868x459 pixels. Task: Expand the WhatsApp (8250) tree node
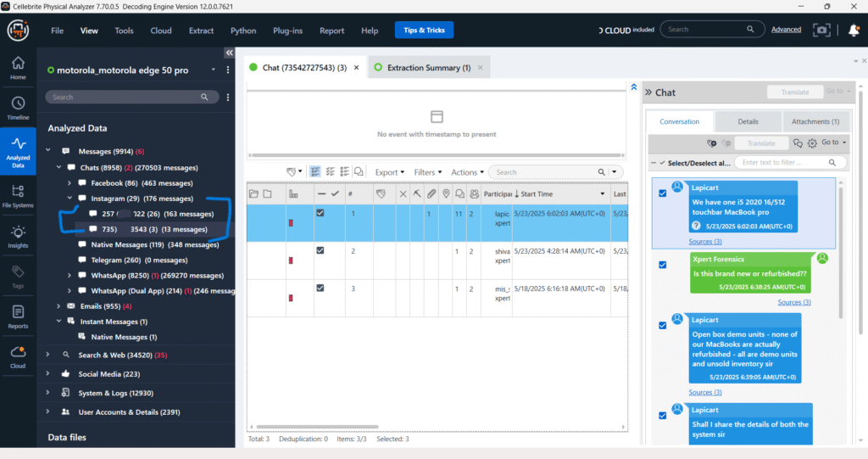[70, 275]
